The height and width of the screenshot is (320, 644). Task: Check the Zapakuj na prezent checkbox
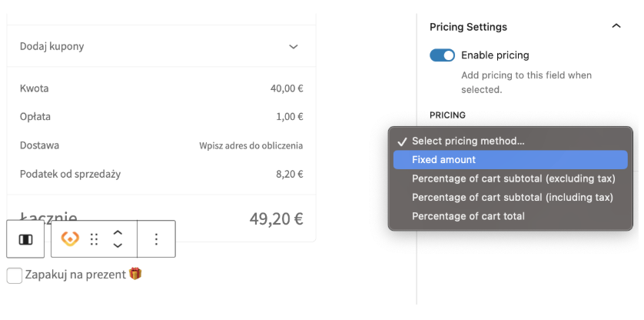(14, 275)
